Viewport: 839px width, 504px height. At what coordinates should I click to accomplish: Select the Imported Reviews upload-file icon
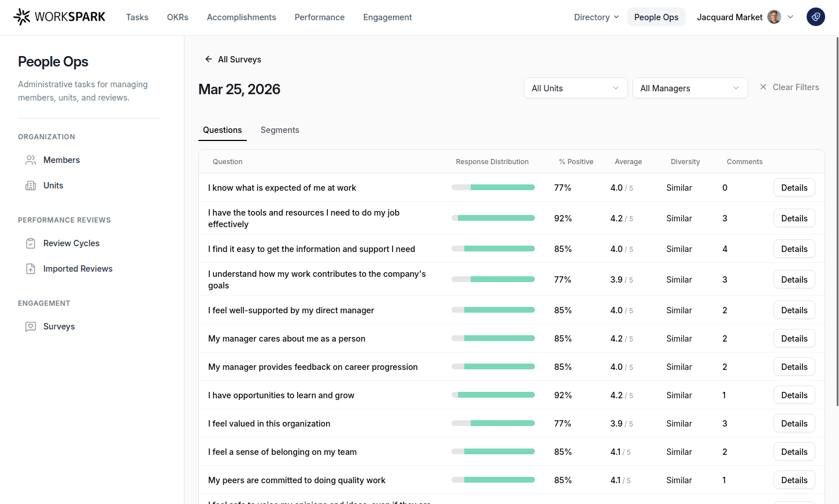[31, 268]
